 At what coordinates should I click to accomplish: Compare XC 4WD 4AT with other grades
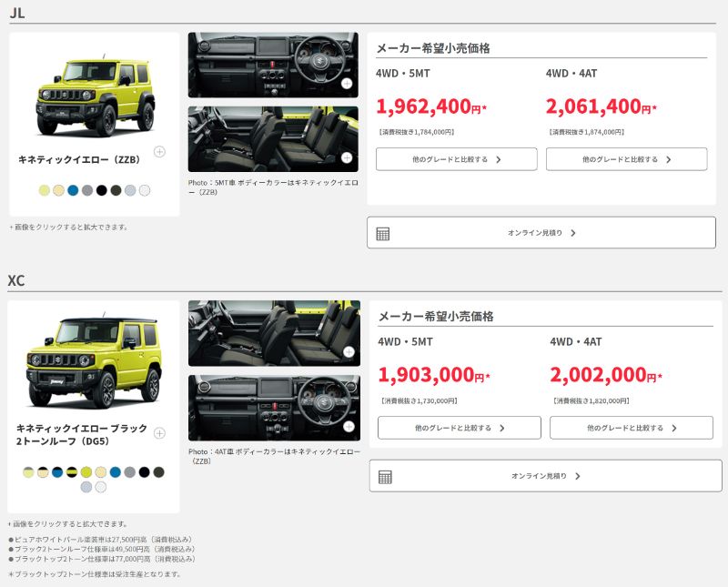(x=632, y=428)
